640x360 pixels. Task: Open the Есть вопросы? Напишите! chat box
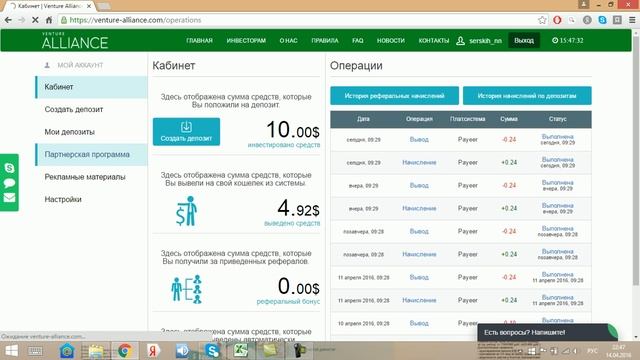(547, 332)
